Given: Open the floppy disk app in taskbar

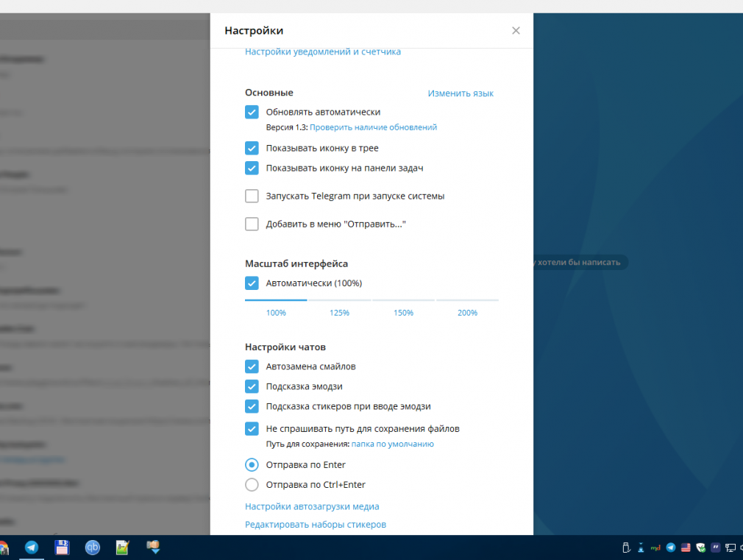Looking at the screenshot, I should point(62,547).
